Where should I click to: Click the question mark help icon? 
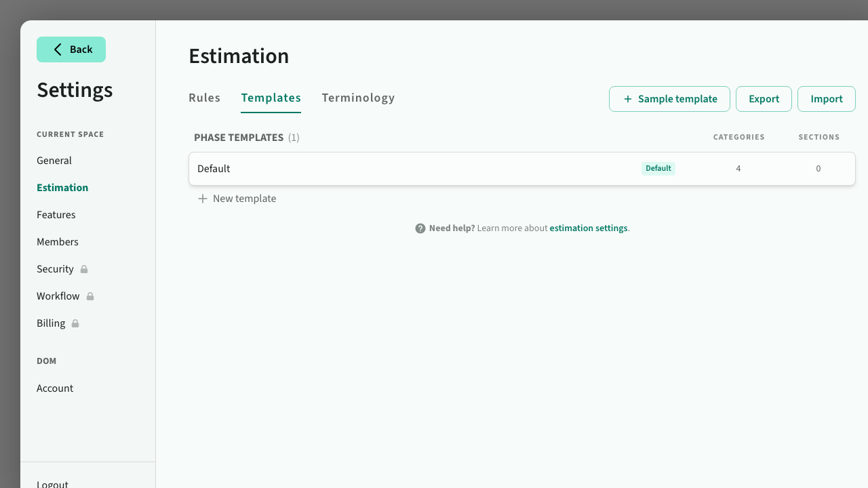tap(420, 228)
